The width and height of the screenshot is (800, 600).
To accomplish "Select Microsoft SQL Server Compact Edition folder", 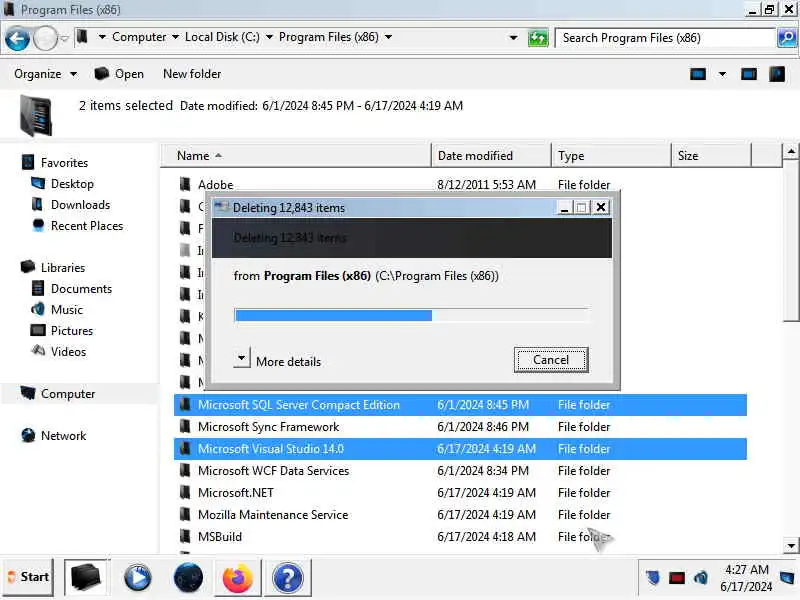I will click(x=460, y=405).
